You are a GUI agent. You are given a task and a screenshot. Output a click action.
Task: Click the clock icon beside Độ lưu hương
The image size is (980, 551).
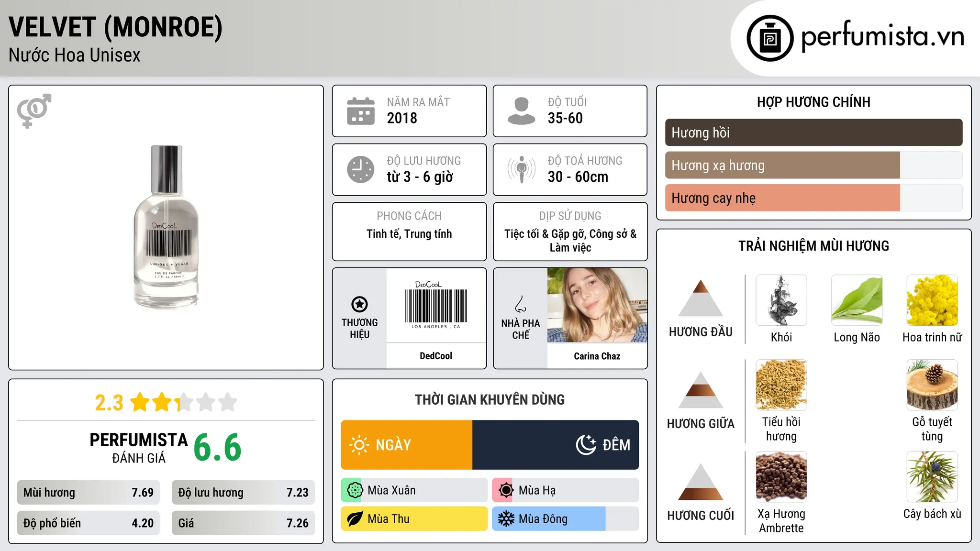click(361, 169)
